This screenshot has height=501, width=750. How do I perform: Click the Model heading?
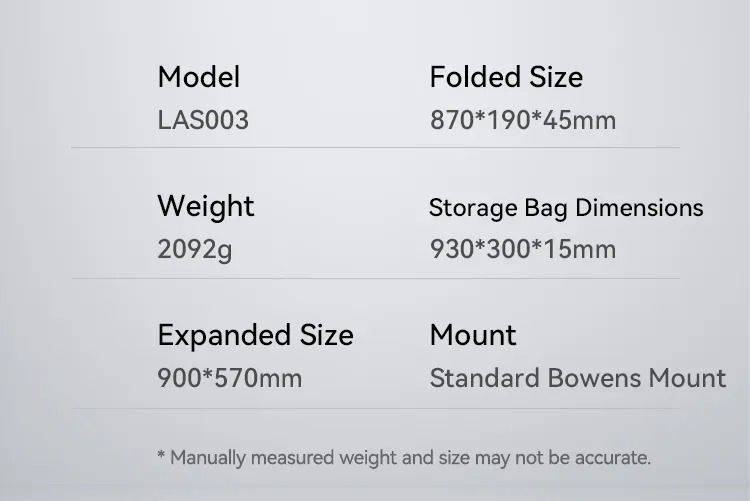pyautogui.click(x=199, y=77)
